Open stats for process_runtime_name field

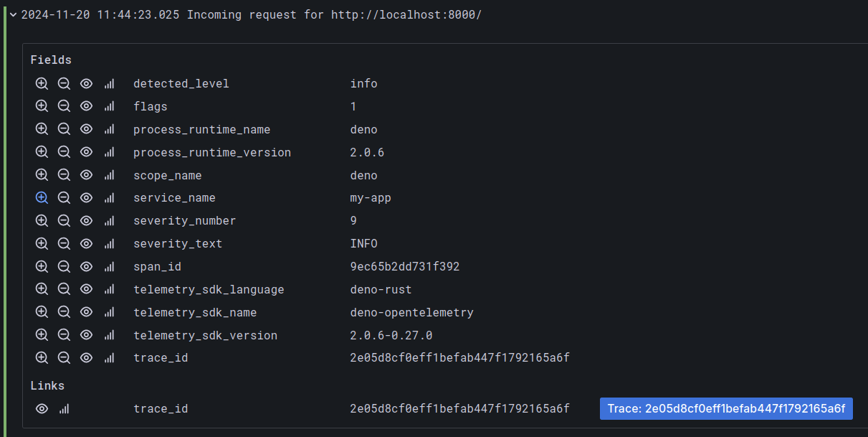click(108, 129)
